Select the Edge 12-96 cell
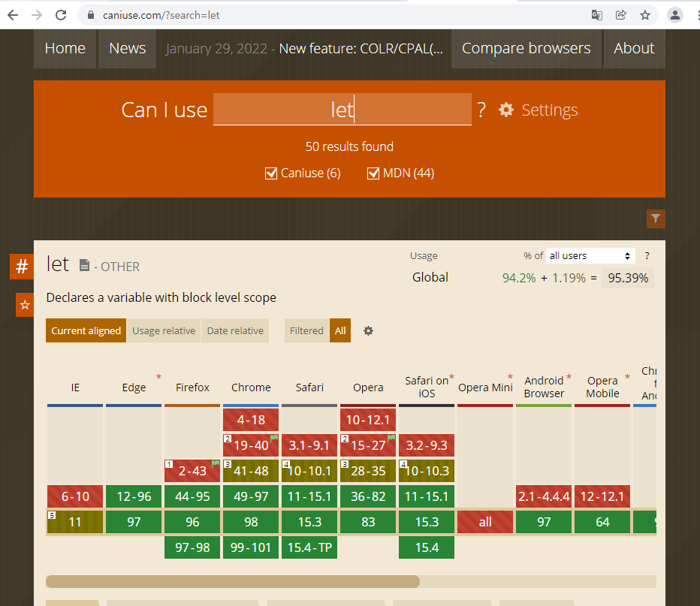The width and height of the screenshot is (700, 606). 134,496
